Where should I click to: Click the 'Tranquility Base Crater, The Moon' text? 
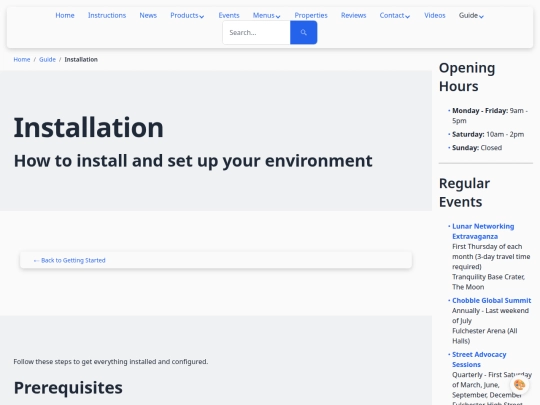[x=488, y=282]
